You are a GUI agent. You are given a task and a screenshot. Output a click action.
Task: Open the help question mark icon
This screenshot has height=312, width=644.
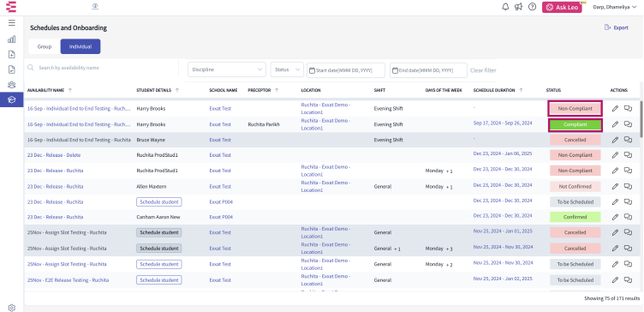pos(533,7)
